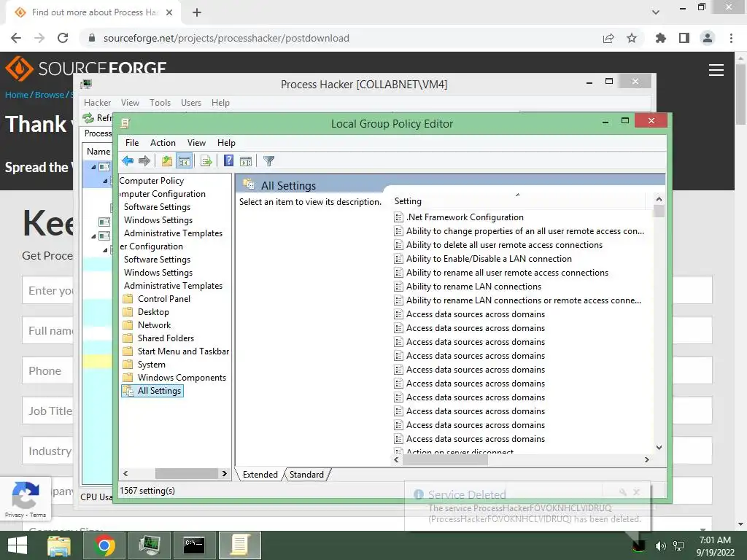
Task: Click the Filter funnel icon
Action: 268,161
